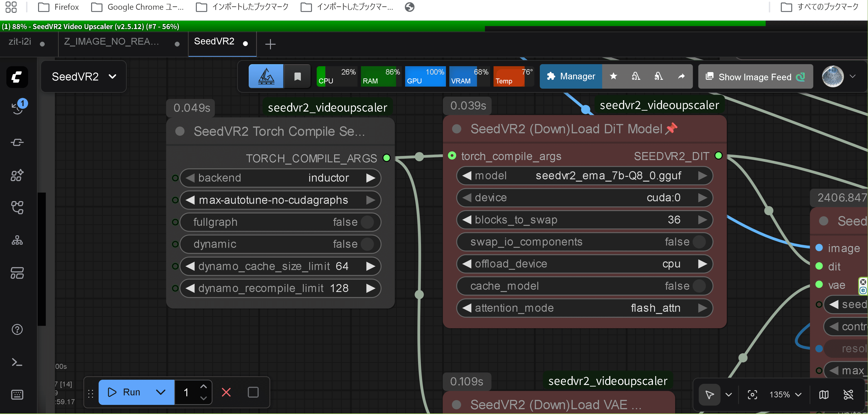
Task: Cancel current run with red X
Action: click(x=226, y=392)
